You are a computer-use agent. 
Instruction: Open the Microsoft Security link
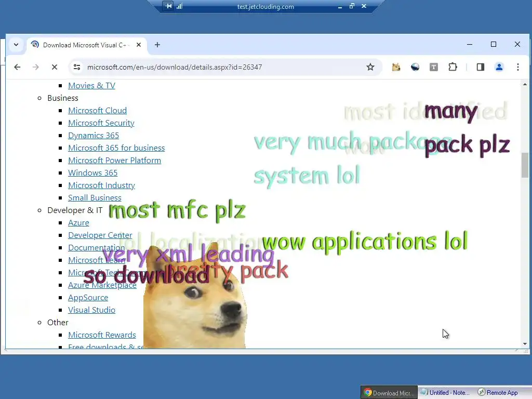point(101,123)
